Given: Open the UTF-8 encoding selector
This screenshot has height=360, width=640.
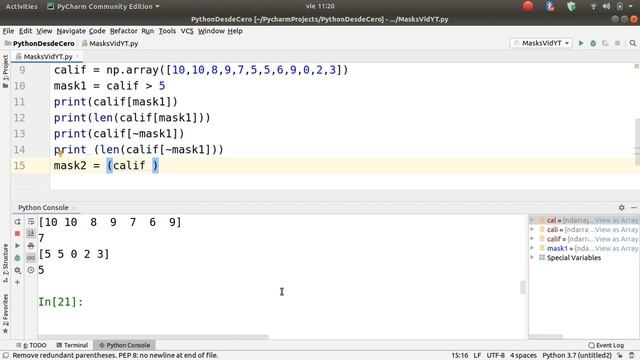Looking at the screenshot, I should tap(496, 356).
